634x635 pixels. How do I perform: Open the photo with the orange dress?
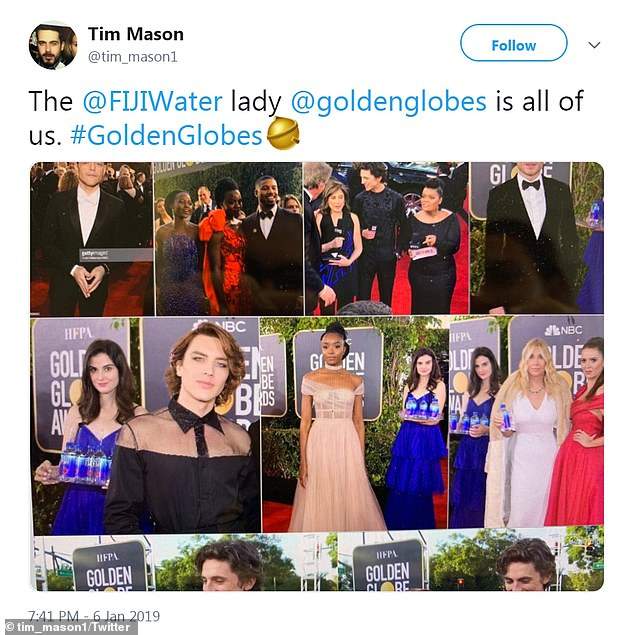228,238
